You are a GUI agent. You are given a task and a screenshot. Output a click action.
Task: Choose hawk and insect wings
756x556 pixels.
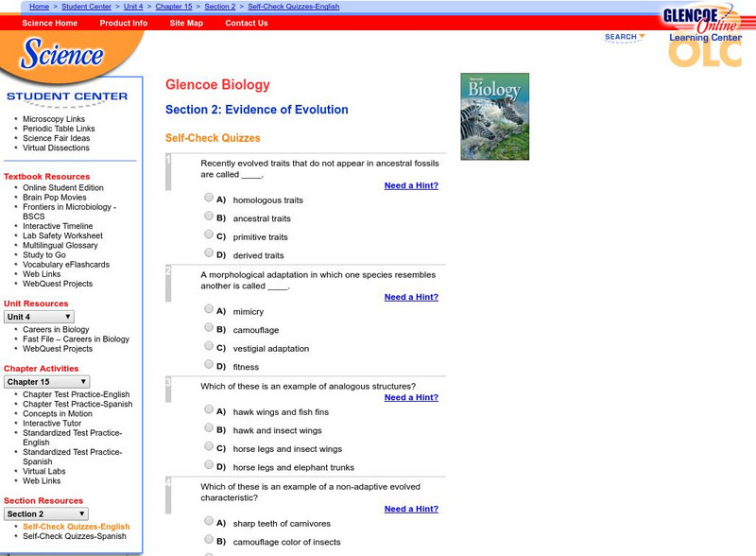click(209, 427)
